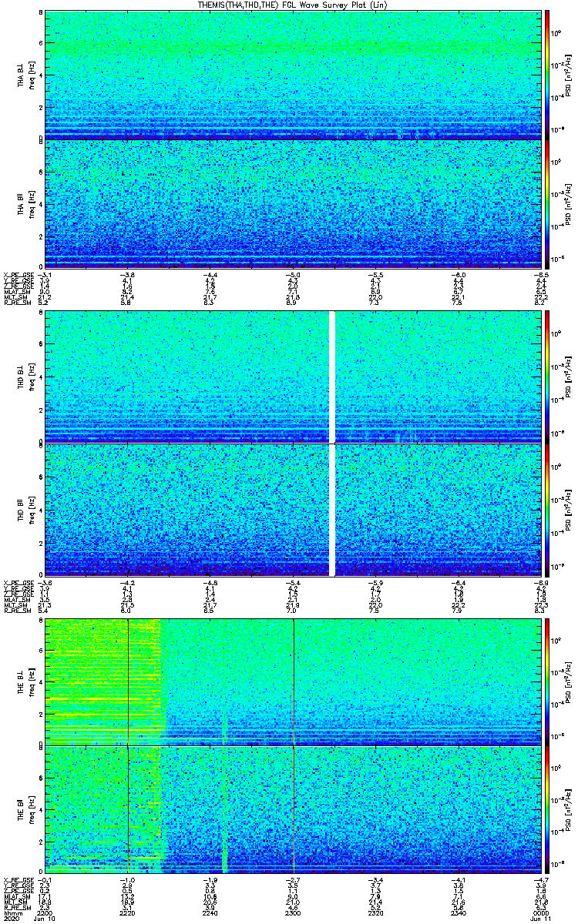Image resolution: width=578 pixels, height=924 pixels.
Task: Click the 'THD BII freq [Hz]' axis label
Action: (25, 509)
